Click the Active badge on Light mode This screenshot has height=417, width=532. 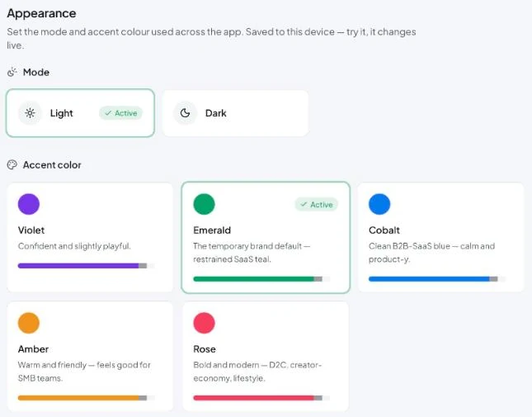(x=120, y=113)
